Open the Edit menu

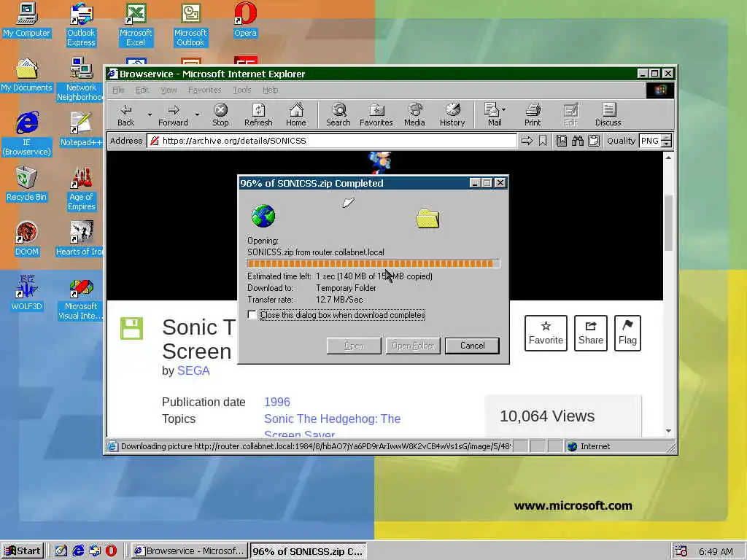click(142, 90)
